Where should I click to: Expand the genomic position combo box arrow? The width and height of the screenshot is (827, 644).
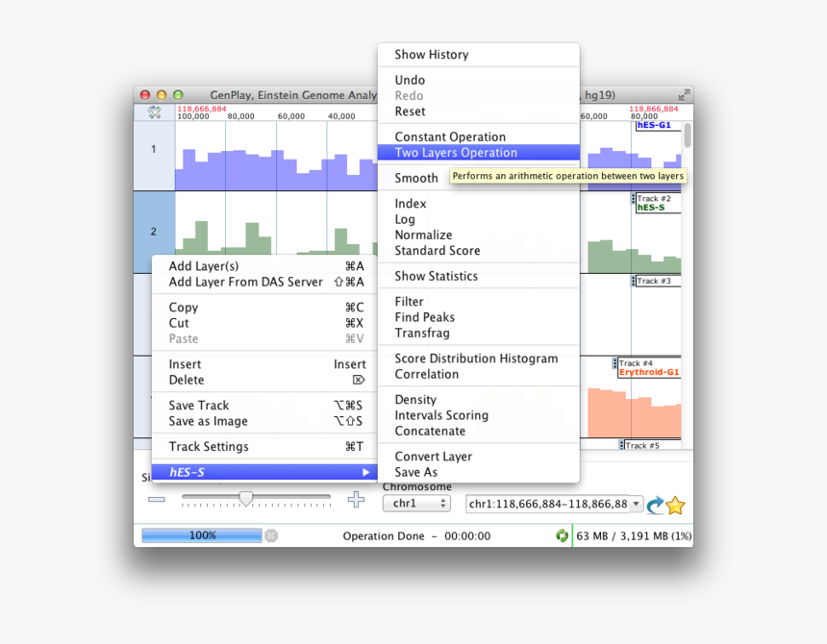(x=637, y=504)
